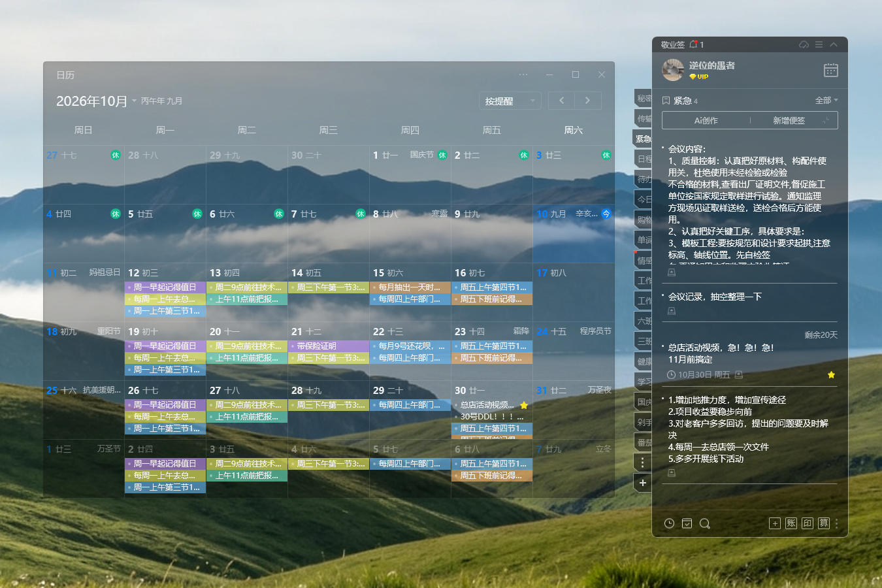Screen dimensions: 882x588
Task: Open 周二9点前往技术 event on October 13
Action: 247,287
